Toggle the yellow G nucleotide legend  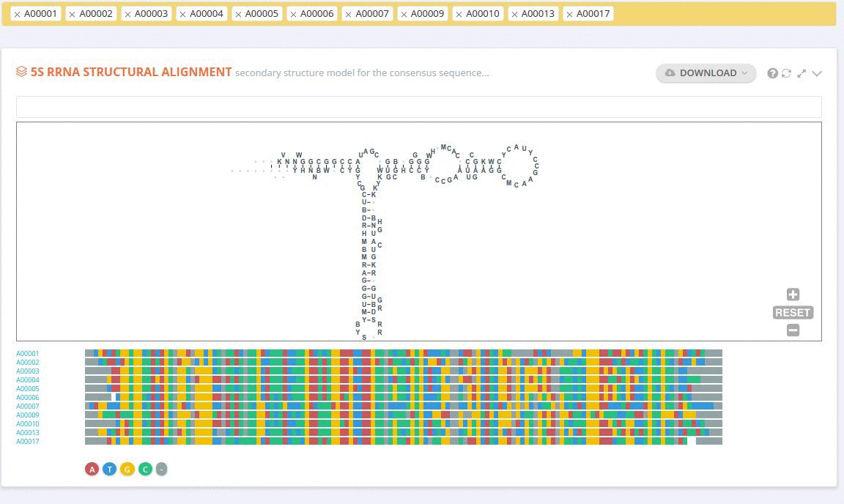tap(127, 469)
